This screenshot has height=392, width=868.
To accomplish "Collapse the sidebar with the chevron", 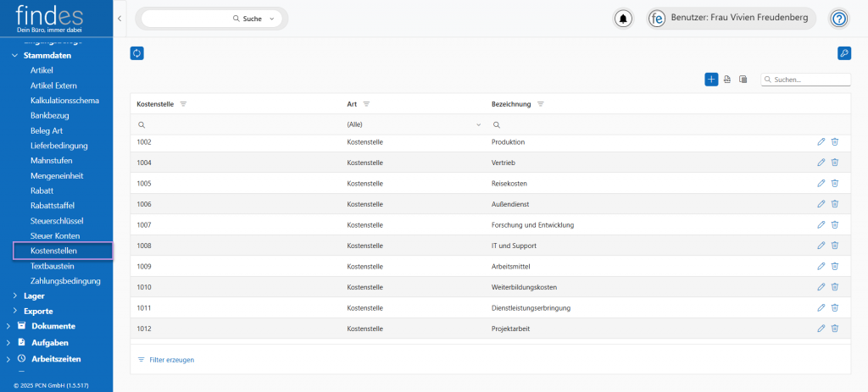I will tap(120, 18).
